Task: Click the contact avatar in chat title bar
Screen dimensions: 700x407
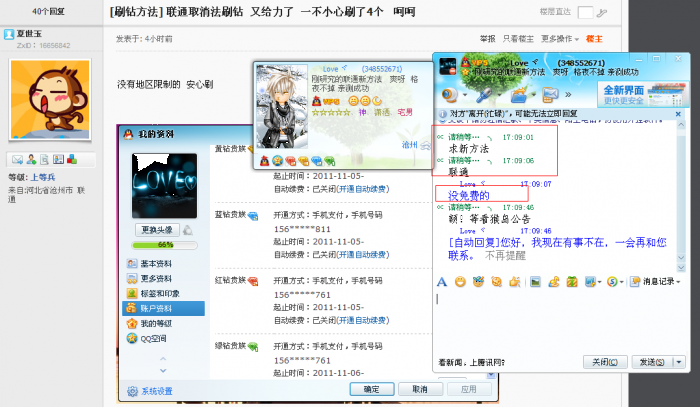Action: 448,66
